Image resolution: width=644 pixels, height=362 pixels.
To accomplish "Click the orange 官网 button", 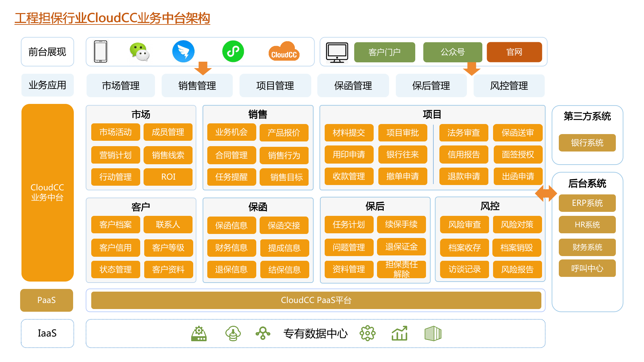I will coord(514,52).
